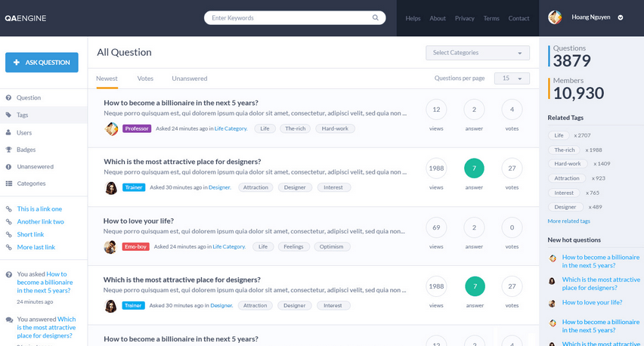Click the Feelings tag
Screen dimensions: 644x346
[293, 247]
